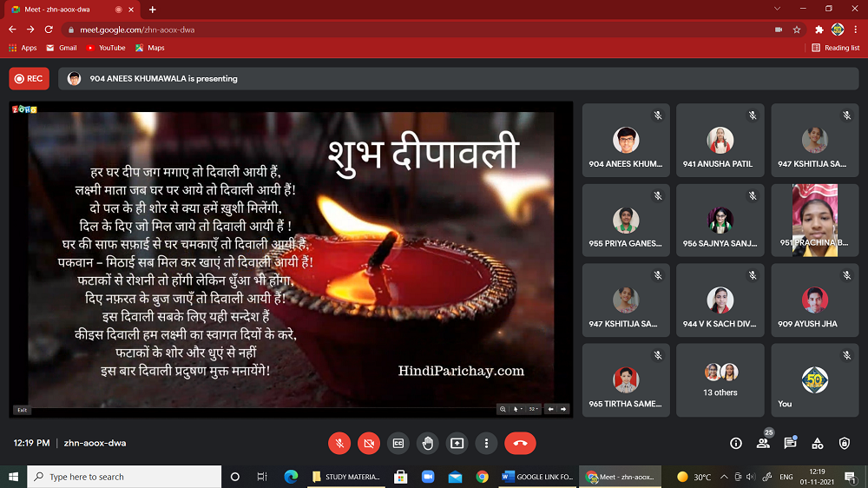Show the people list with 25 badge
Screen dimensions: 868x488
pos(763,443)
